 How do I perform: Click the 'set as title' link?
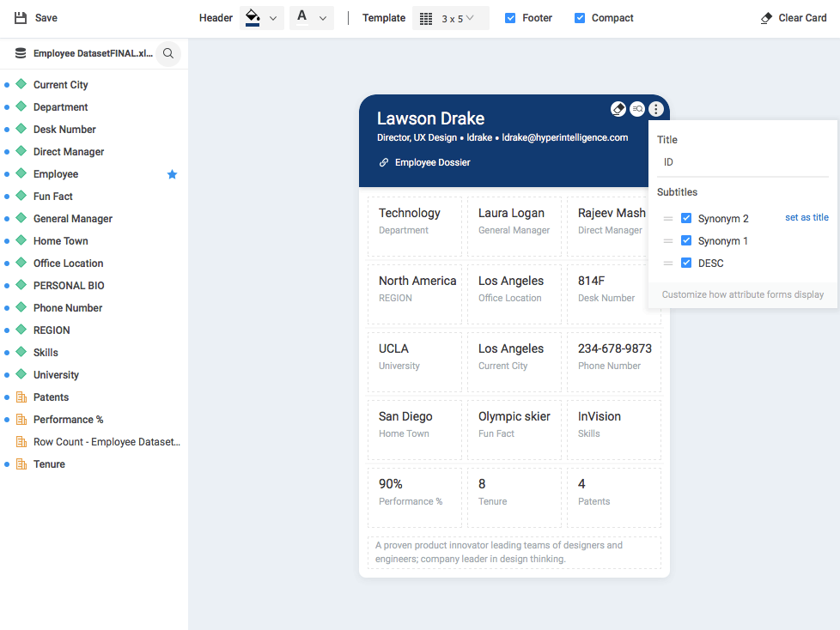pyautogui.click(x=807, y=218)
